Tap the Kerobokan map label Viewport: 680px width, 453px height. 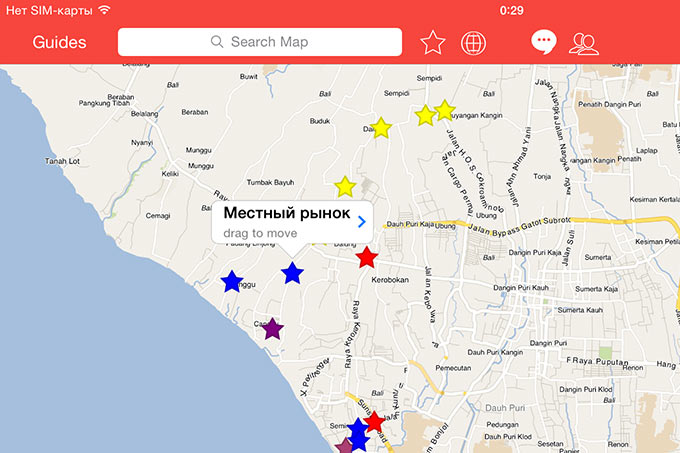point(390,280)
